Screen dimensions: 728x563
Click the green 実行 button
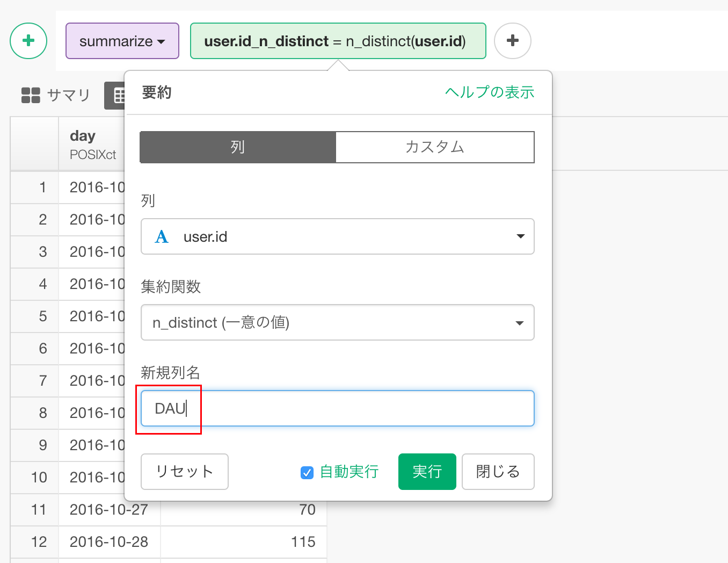click(427, 472)
